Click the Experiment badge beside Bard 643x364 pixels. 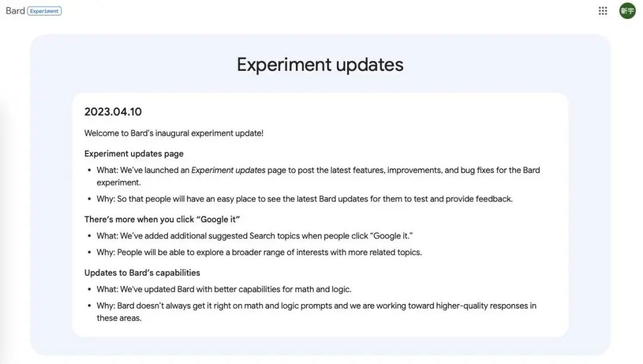[x=44, y=11]
